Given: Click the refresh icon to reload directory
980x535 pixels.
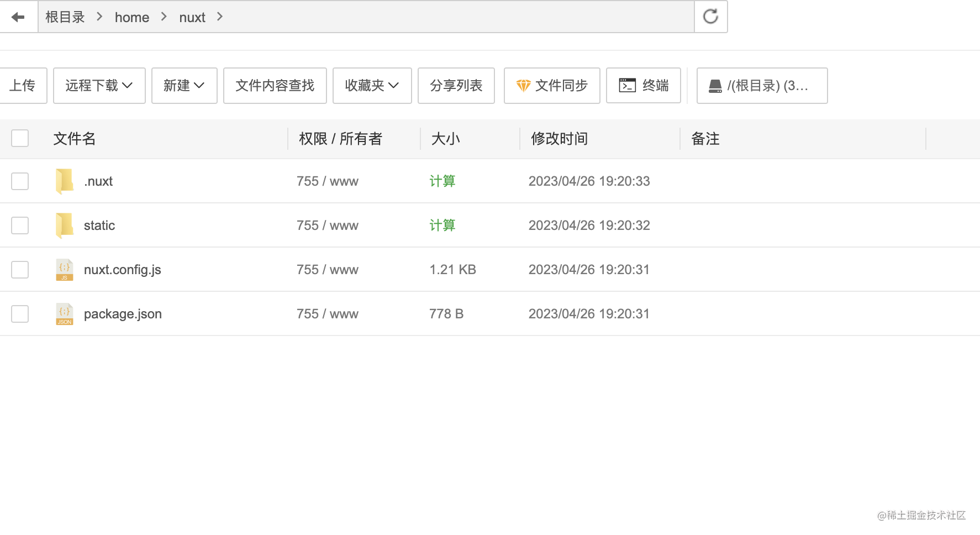Looking at the screenshot, I should 710,17.
